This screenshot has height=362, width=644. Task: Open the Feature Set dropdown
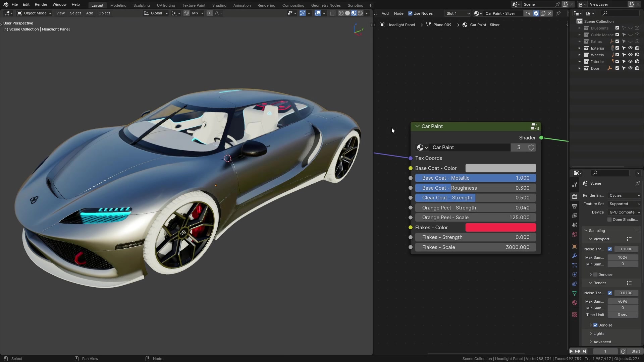625,204
